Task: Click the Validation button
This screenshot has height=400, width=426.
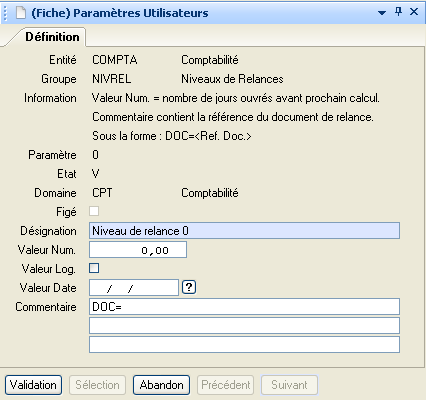Action: (x=33, y=385)
